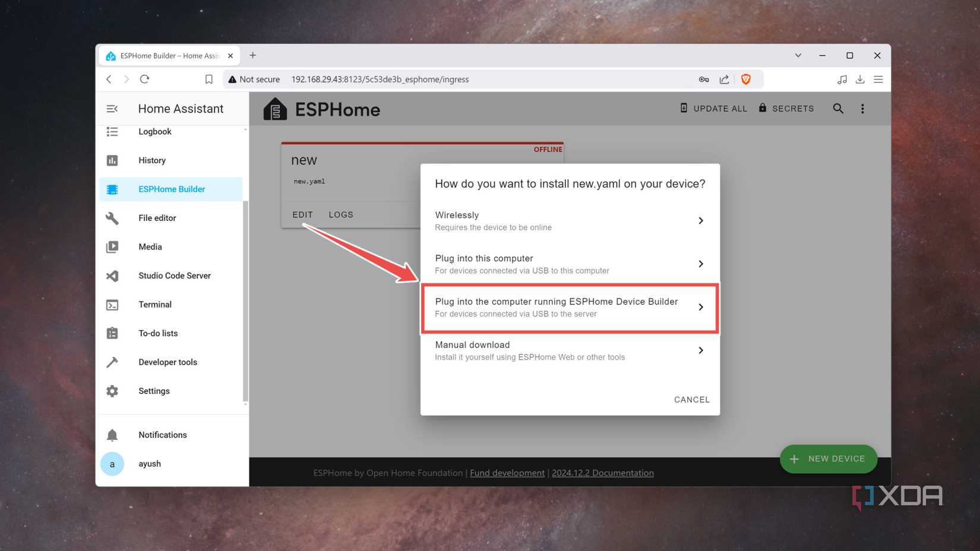Open the ESPHome Builder sidebar icon
980x551 pixels.
pyautogui.click(x=112, y=189)
